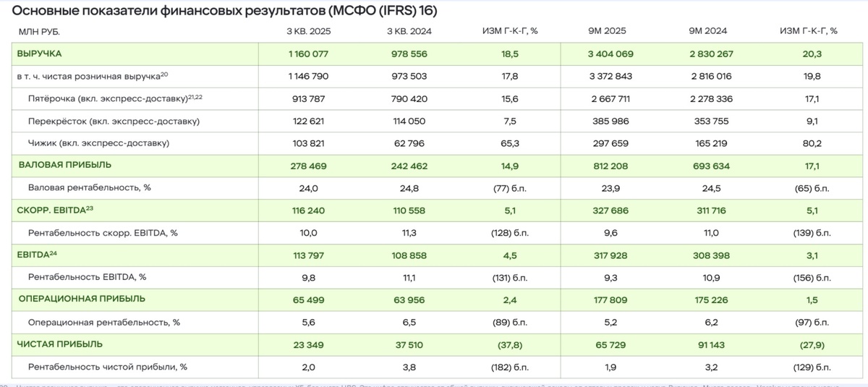Click 9M revenue value 3 404 069
868x387 pixels.
pos(612,54)
